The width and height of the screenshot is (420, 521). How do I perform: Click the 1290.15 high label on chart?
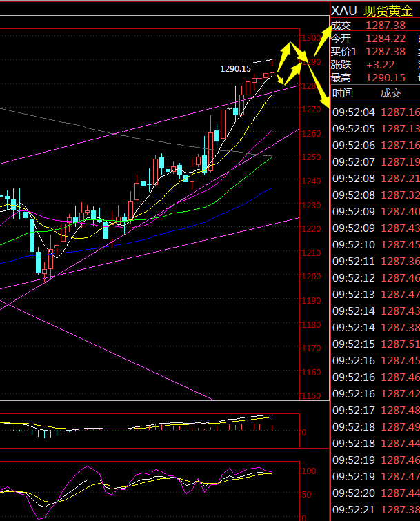235,69
